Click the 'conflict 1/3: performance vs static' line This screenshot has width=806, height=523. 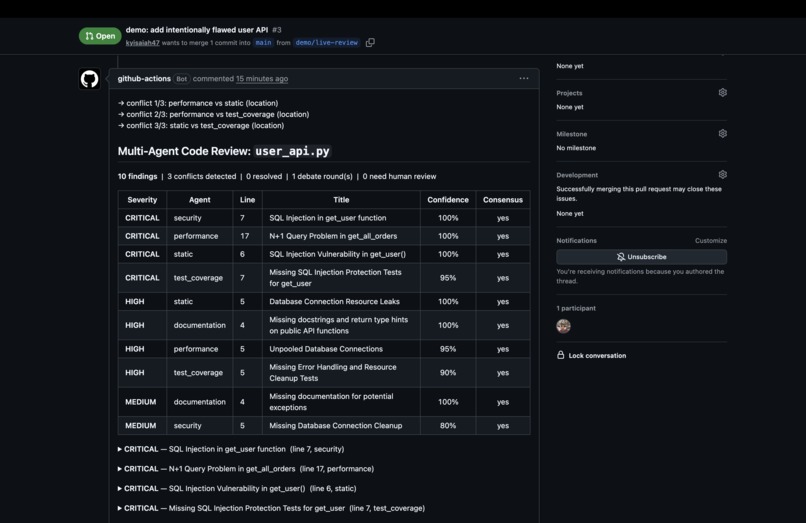coord(198,103)
